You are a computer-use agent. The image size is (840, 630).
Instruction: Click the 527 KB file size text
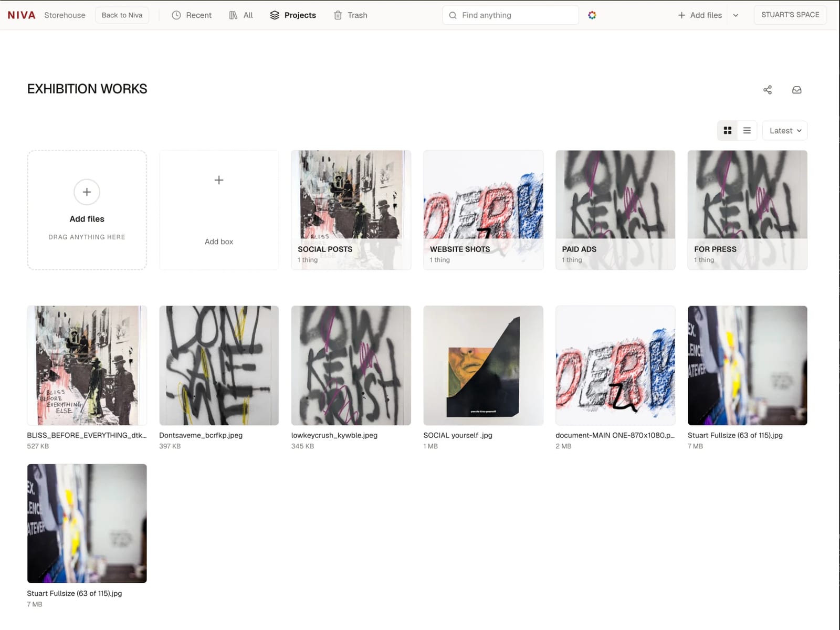point(38,446)
